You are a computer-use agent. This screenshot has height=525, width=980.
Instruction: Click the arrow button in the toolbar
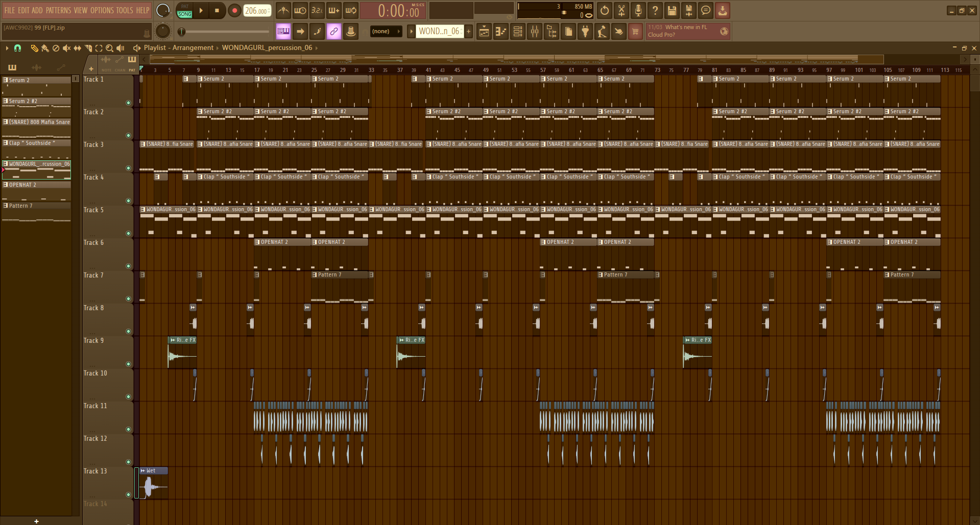pyautogui.click(x=300, y=32)
